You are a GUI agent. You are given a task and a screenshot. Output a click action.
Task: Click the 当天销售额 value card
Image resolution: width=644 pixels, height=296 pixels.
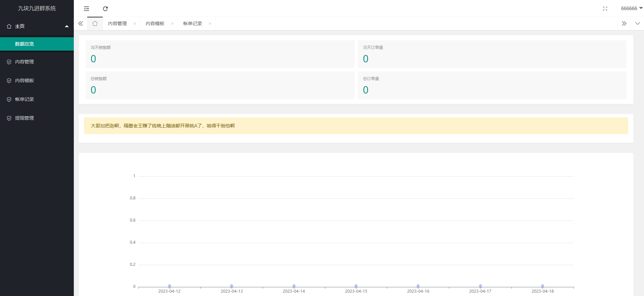click(220, 54)
